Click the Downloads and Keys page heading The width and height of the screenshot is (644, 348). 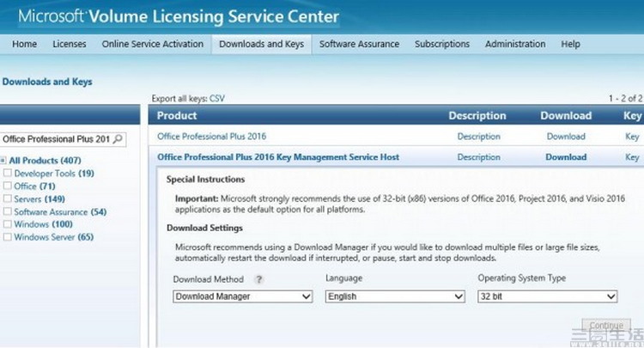point(47,82)
